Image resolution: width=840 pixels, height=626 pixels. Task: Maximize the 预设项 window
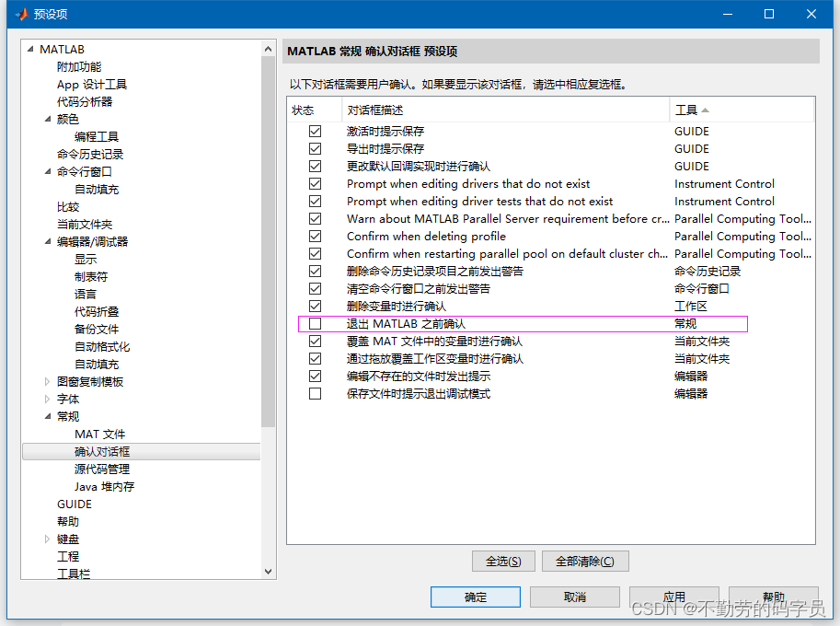pos(769,14)
